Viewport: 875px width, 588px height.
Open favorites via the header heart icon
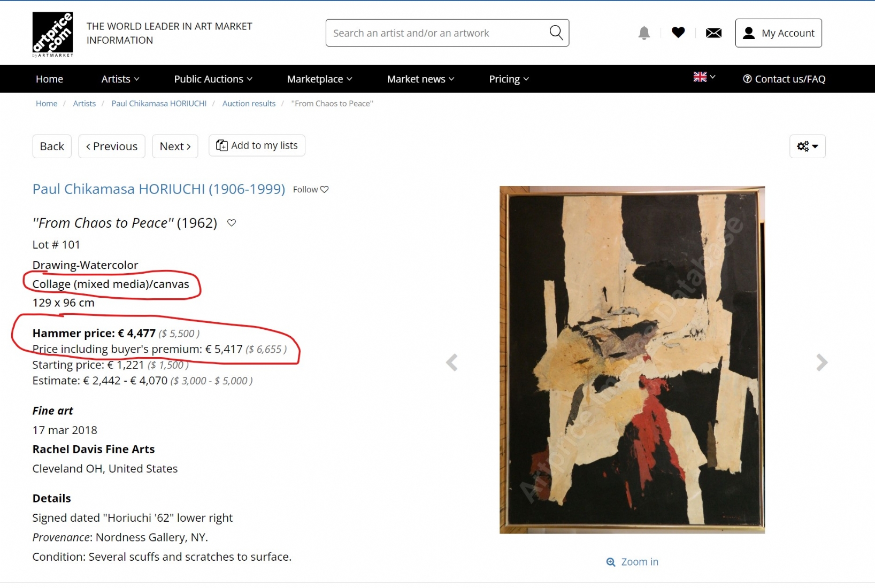[678, 33]
